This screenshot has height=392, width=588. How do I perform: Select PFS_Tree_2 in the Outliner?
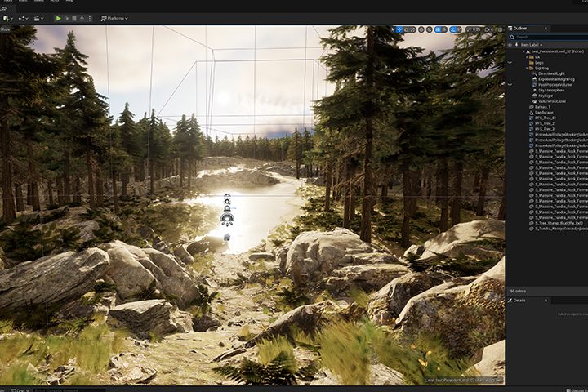(545, 123)
